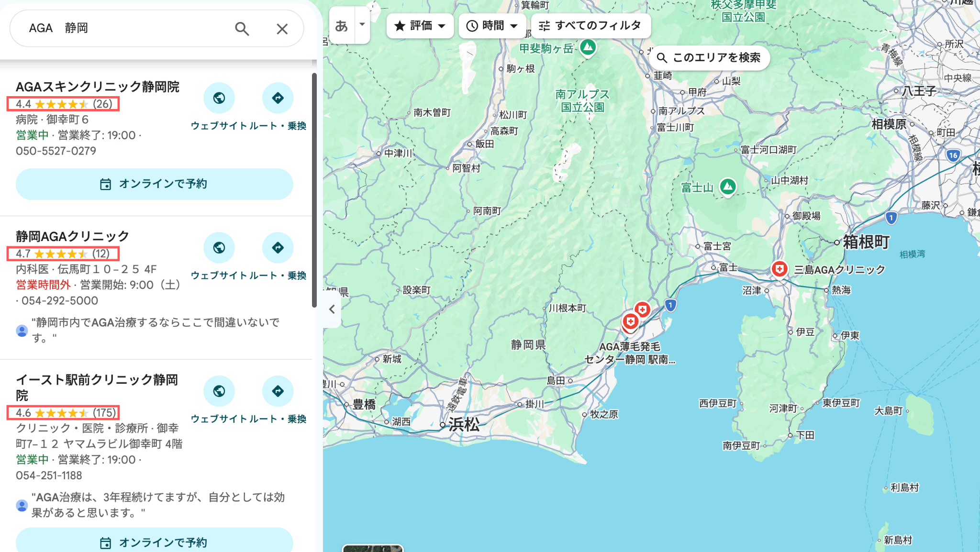Click the review snippet about 静岡市内でAGA治療
The image size is (980, 552).
click(156, 330)
